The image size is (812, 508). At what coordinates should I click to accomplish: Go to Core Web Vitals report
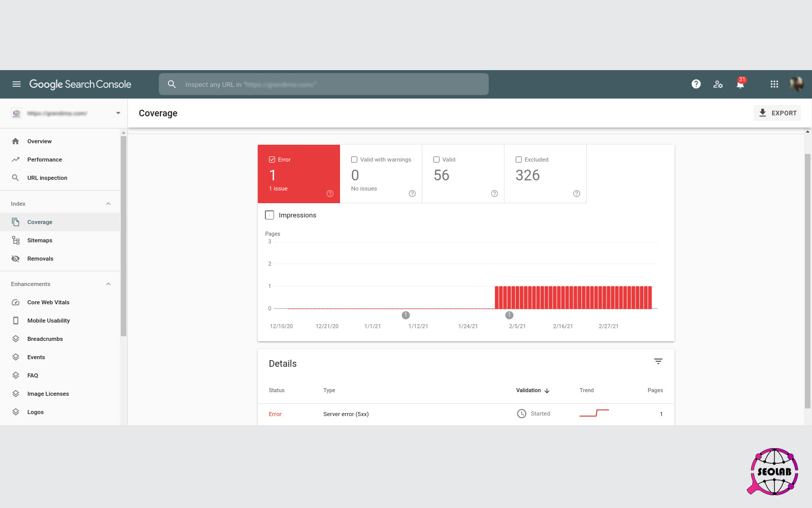pyautogui.click(x=48, y=302)
